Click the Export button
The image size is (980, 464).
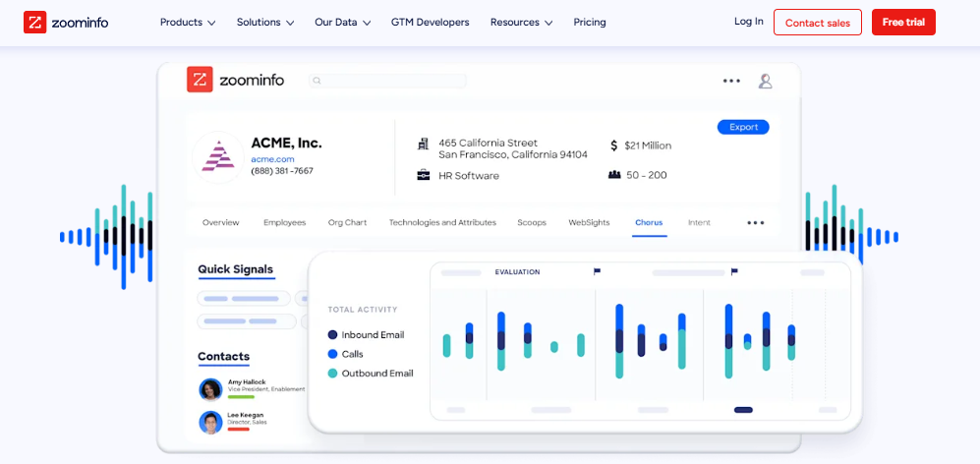(743, 127)
